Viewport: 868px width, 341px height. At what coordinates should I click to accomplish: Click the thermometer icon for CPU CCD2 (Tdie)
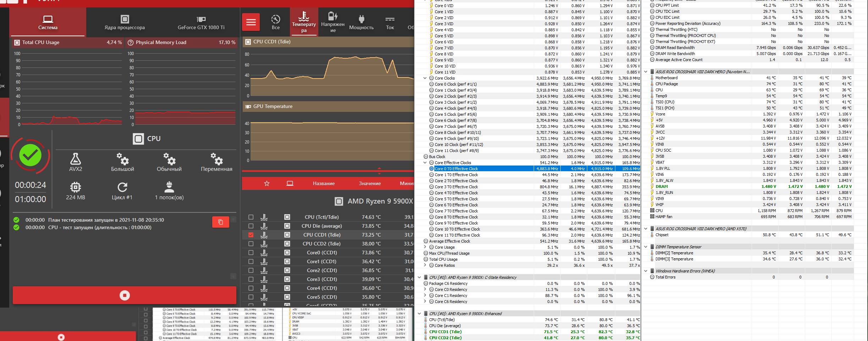coord(264,244)
